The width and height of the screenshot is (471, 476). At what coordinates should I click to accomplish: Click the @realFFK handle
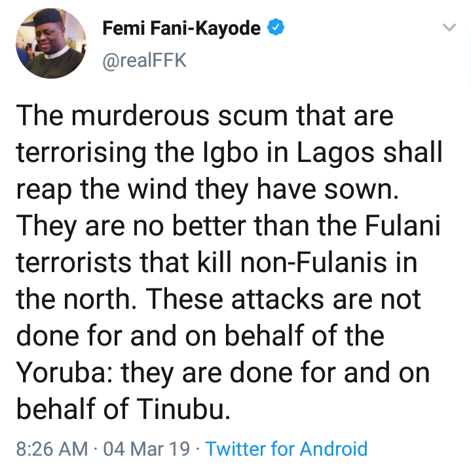pyautogui.click(x=144, y=60)
